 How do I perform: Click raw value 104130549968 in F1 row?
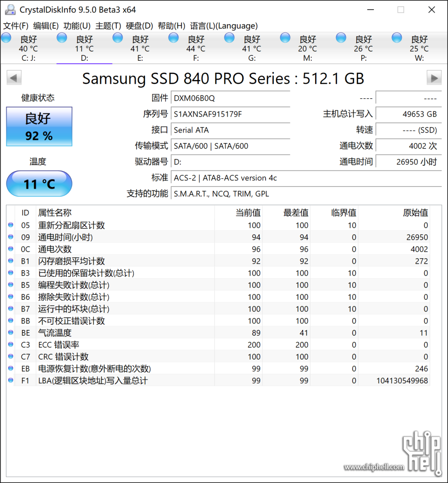[402, 381]
